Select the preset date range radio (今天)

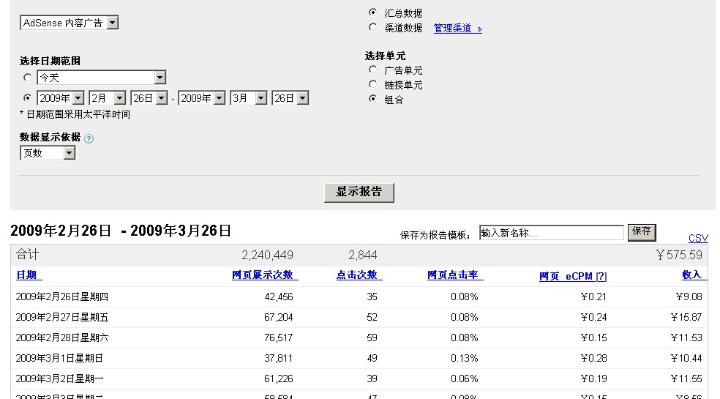[27, 77]
